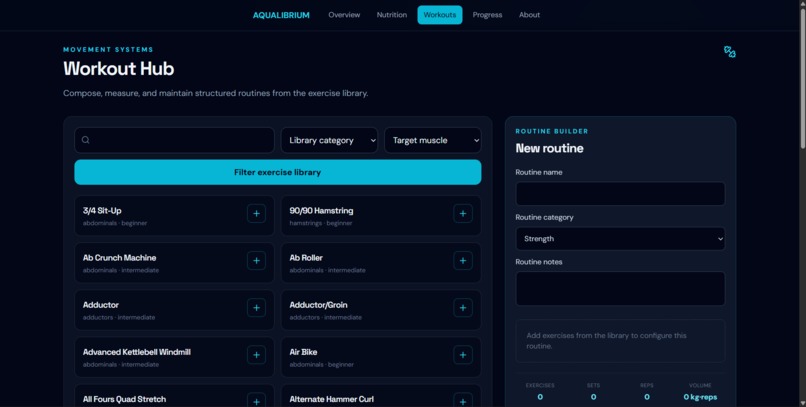Click the New routine heading
The height and width of the screenshot is (407, 806).
pyautogui.click(x=549, y=148)
